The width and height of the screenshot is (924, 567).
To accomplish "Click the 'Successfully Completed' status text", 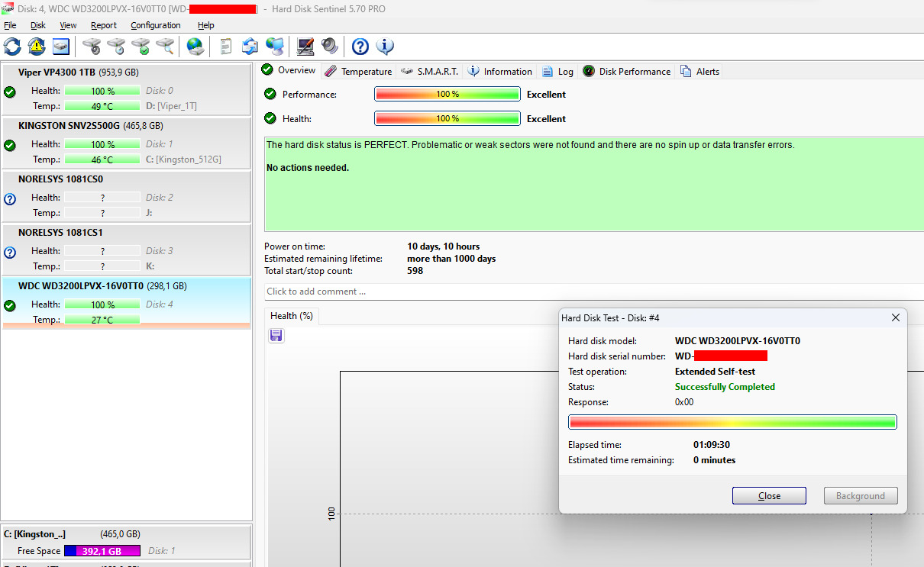I will (x=725, y=387).
